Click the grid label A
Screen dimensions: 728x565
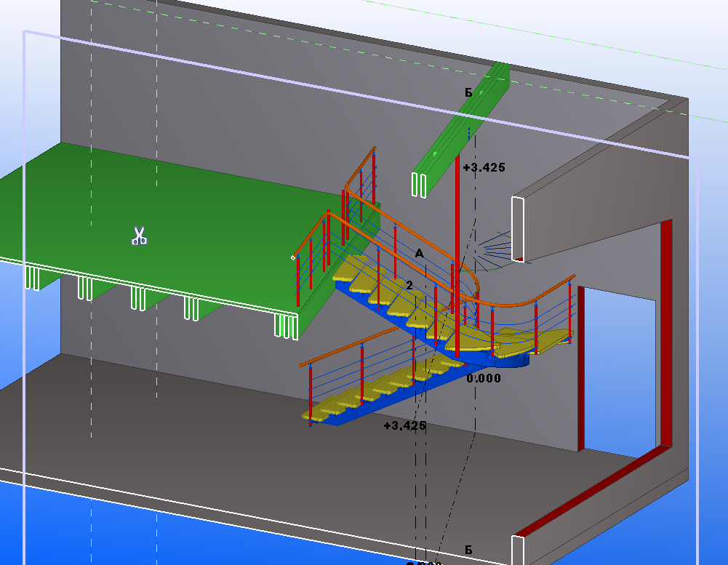click(x=419, y=254)
